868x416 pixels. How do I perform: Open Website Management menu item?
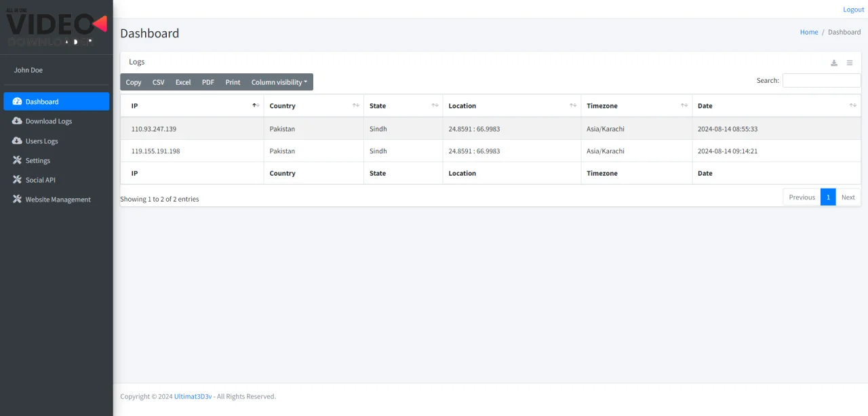(x=56, y=199)
